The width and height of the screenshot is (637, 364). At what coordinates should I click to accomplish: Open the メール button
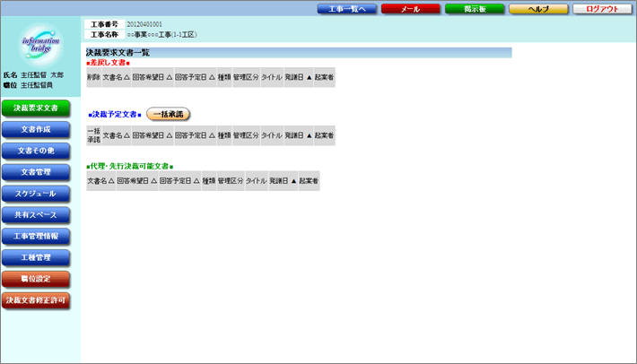coord(409,9)
